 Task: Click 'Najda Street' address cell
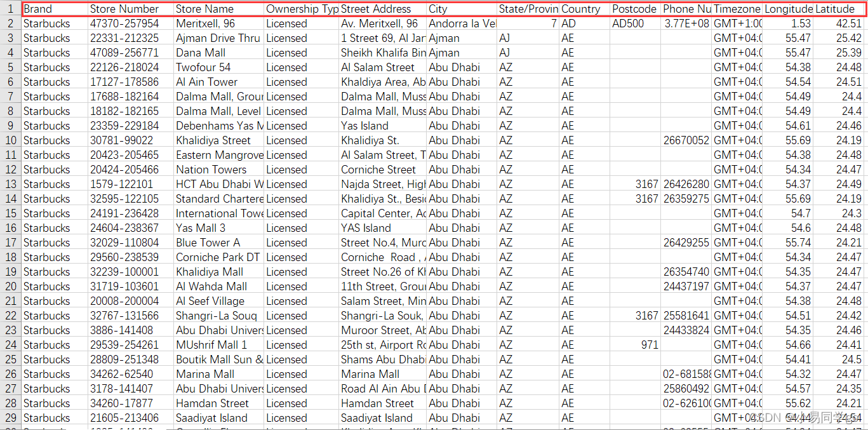[x=383, y=184]
